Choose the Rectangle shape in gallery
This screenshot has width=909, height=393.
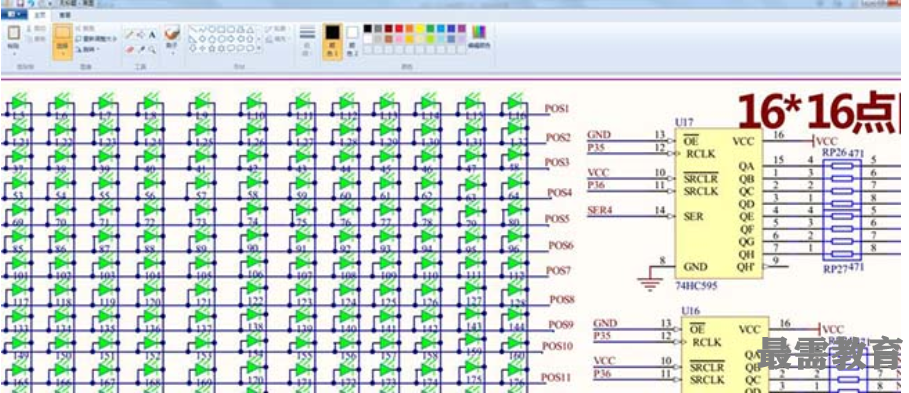(221, 29)
